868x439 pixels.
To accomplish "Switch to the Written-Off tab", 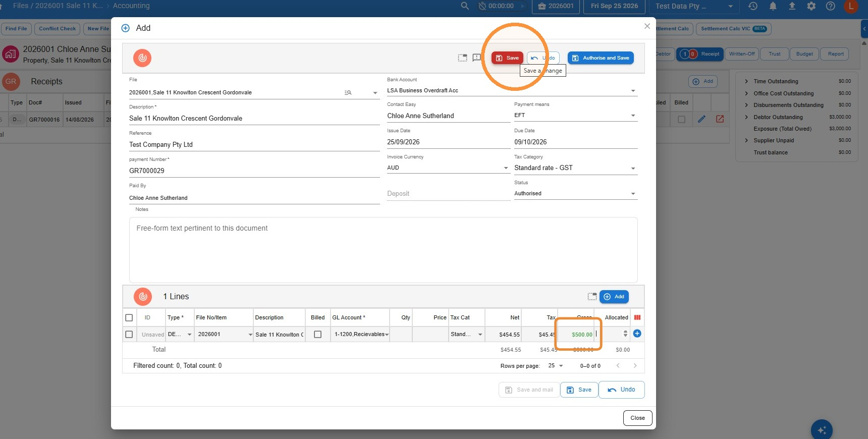I will coord(742,54).
